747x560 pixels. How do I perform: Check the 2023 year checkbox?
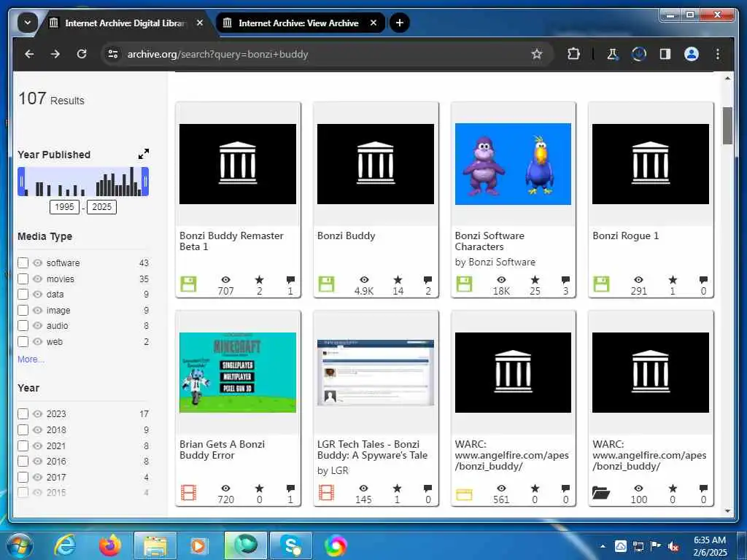[23, 414]
